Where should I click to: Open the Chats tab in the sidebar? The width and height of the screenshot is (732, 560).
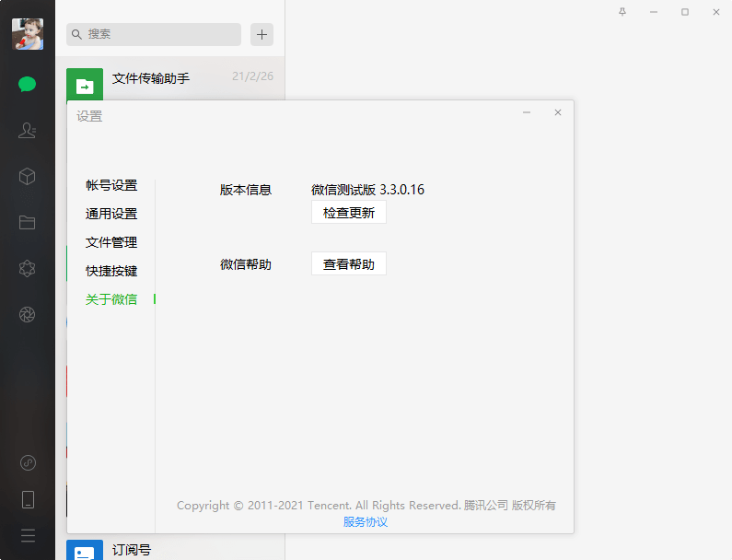27,85
